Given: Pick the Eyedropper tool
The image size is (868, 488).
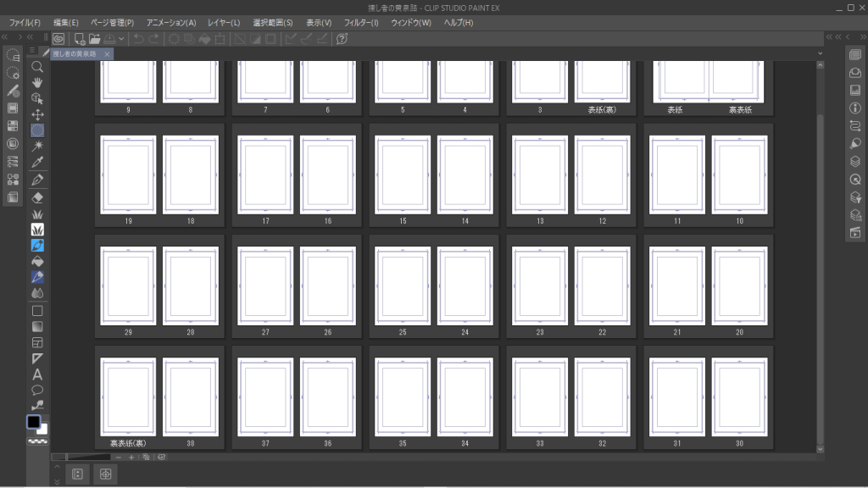Looking at the screenshot, I should (37, 162).
